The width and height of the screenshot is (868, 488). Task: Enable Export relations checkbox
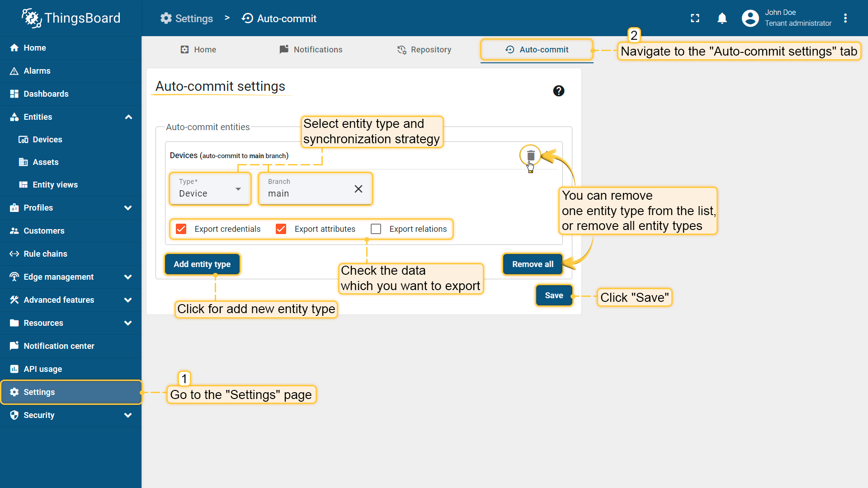click(x=376, y=229)
